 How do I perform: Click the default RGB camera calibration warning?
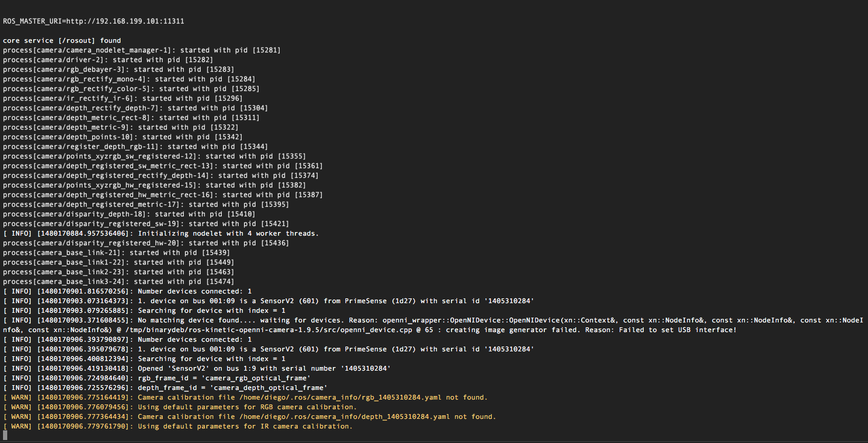point(180,407)
